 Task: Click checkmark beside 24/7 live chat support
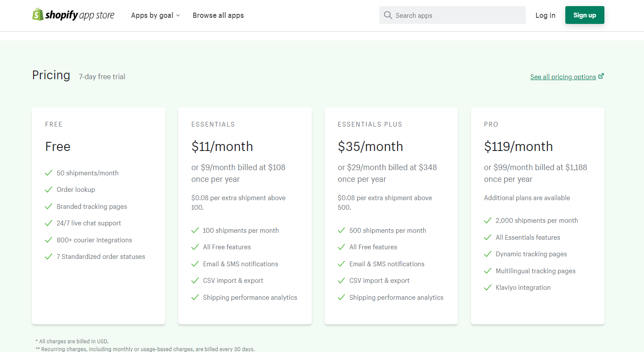pos(49,223)
